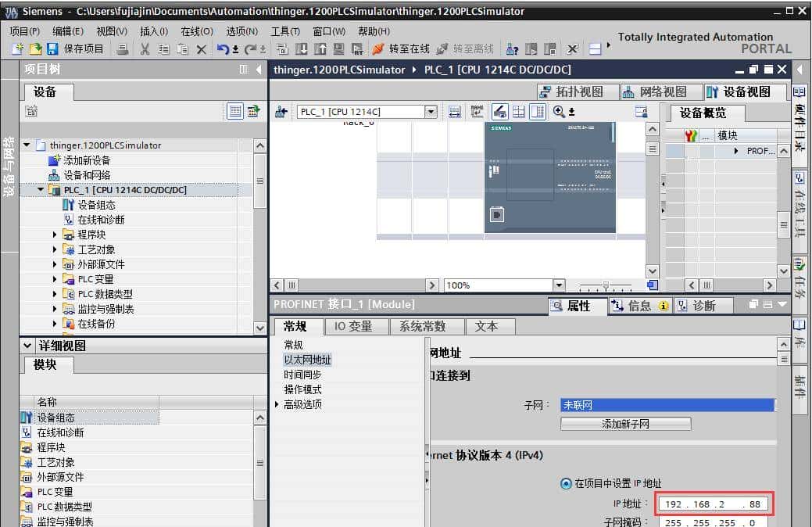812x527 pixels.
Task: Open the 100% zoom level dropdown
Action: point(558,285)
